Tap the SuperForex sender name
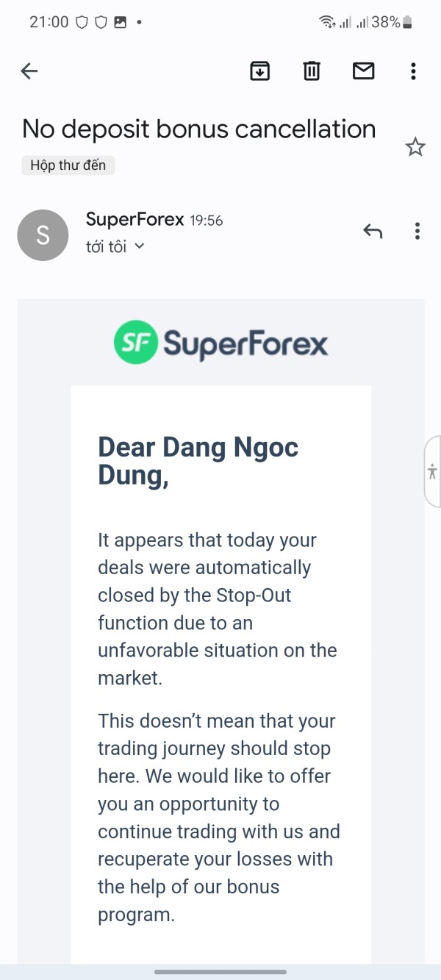This screenshot has width=441, height=980. pos(135,219)
